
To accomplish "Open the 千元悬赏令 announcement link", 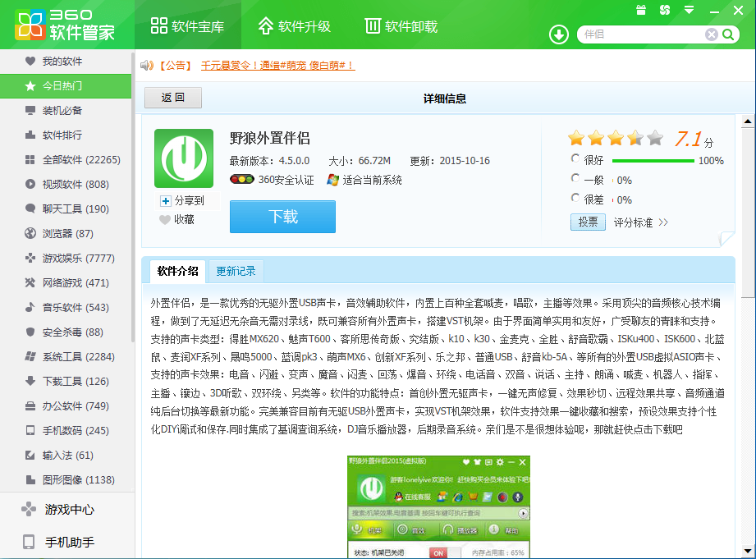I will 277,65.
